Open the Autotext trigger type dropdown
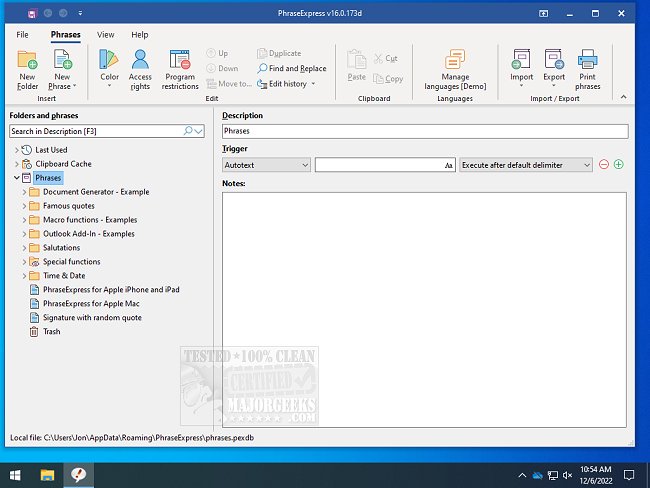The width and height of the screenshot is (650, 488). [266, 164]
